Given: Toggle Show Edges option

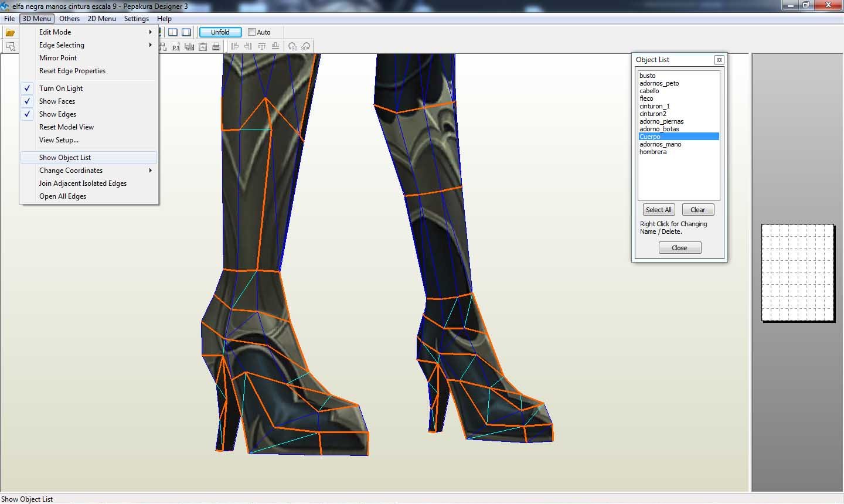Looking at the screenshot, I should [x=89, y=114].
